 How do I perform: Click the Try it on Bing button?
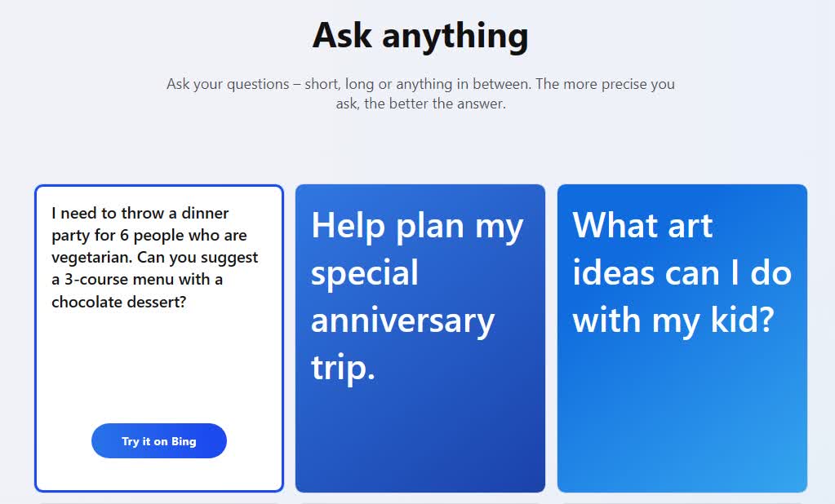[159, 441]
